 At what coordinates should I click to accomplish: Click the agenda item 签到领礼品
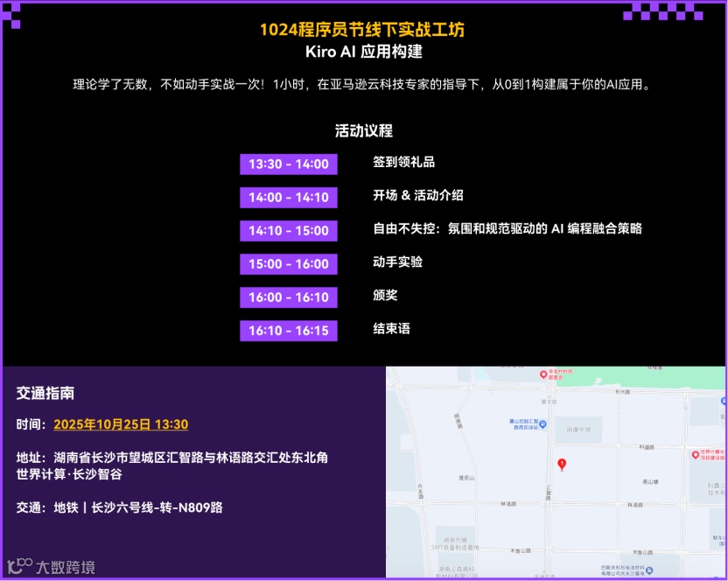pyautogui.click(x=404, y=162)
